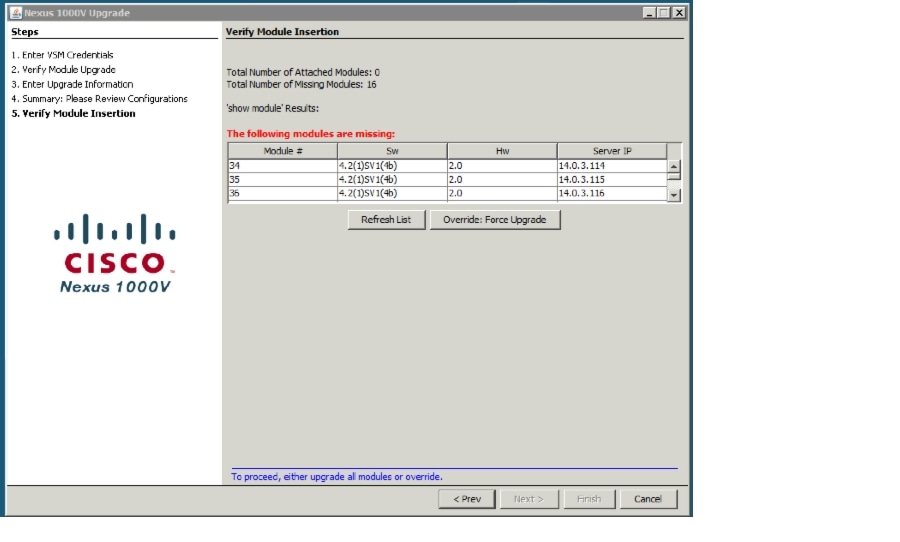Select server IP 14.0.3.115 cell
This screenshot has height=542, width=900.
coord(612,179)
